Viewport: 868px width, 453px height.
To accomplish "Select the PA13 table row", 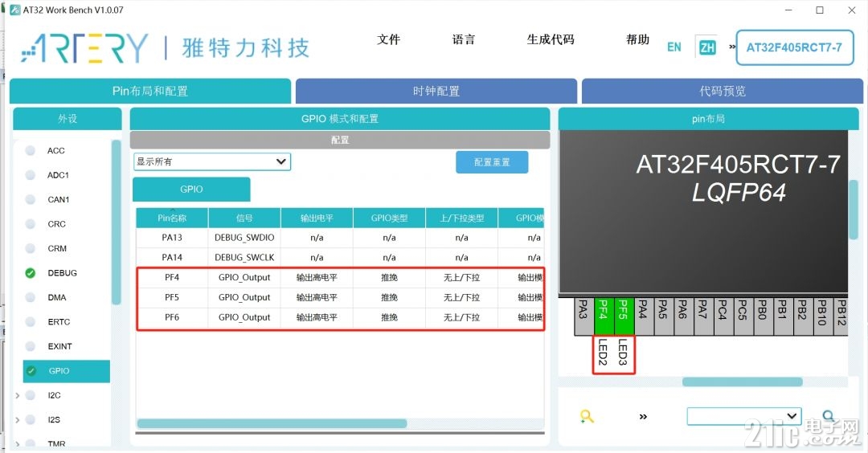I will pos(340,237).
